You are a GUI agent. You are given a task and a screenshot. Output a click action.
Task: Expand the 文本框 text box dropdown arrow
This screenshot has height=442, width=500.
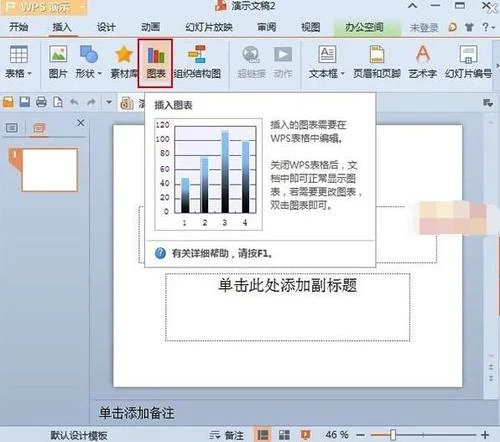click(x=342, y=74)
